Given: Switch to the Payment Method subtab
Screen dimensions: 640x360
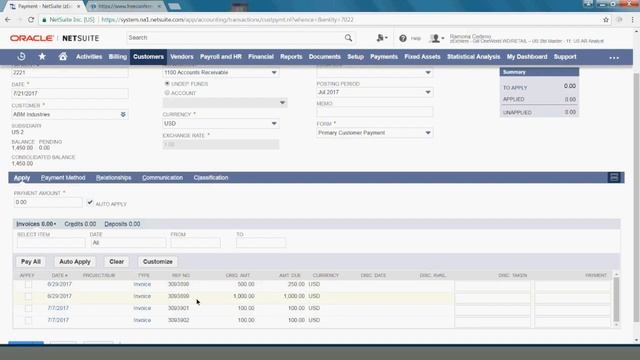Looking at the screenshot, I should coord(63,178).
